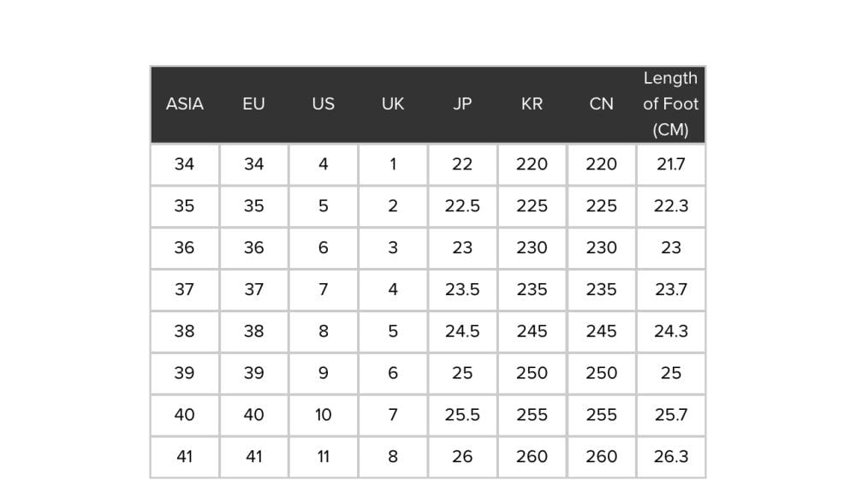
Task: Click the ASIA column header
Action: [185, 104]
